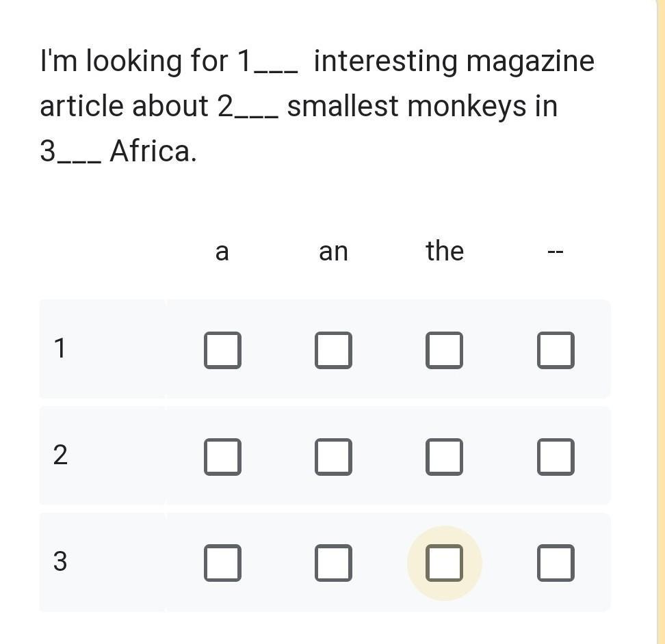
Task: Click row label 1
Action: click(x=60, y=349)
